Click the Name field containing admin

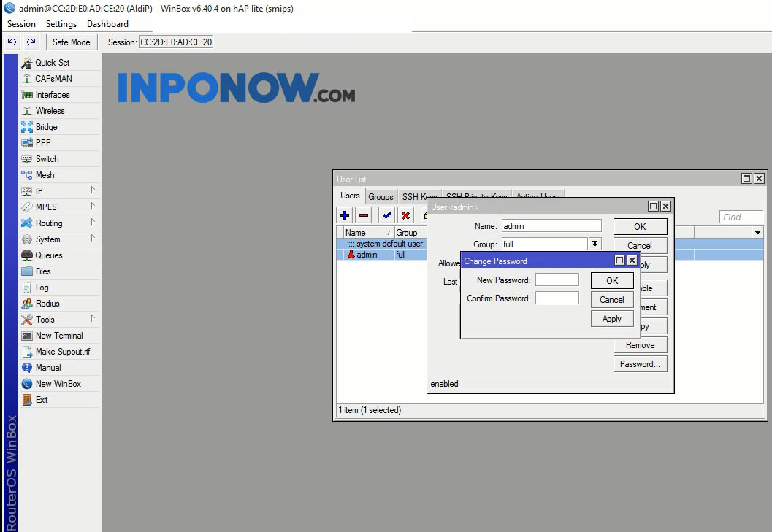551,226
